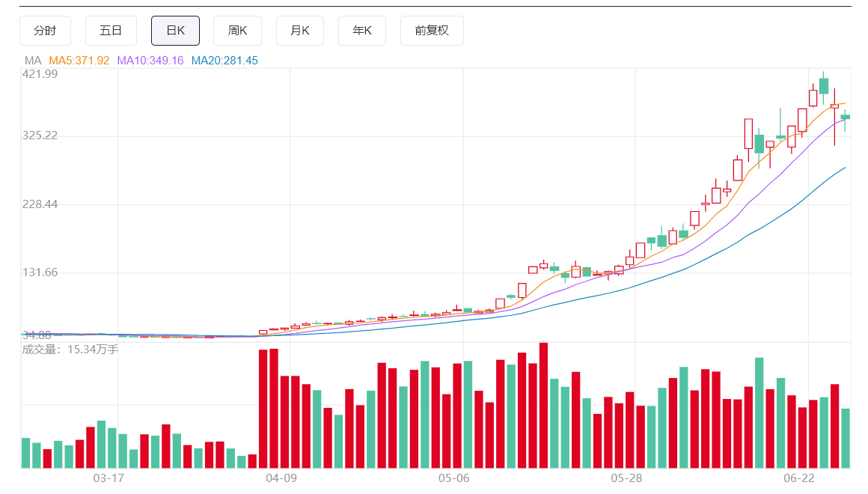Click the 03-17 date label
This screenshot has height=494, width=868.
pos(109,478)
